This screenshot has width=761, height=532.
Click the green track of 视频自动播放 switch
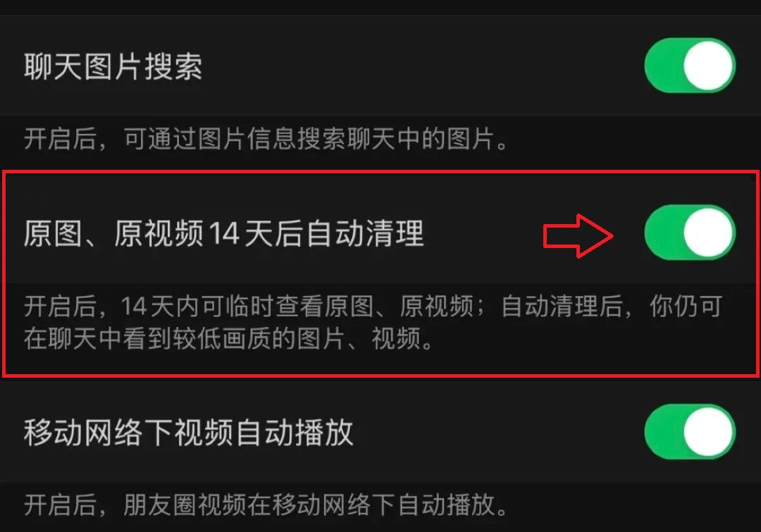(x=664, y=431)
